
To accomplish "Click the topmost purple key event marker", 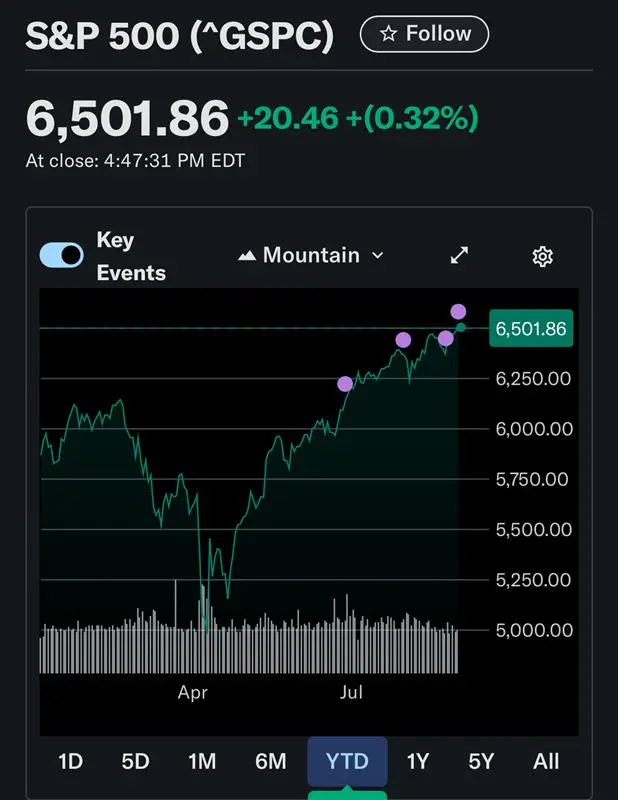I will 458,311.
